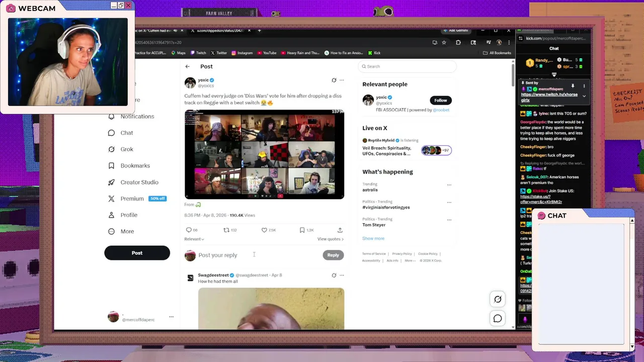
Task: Click Show more under What's happening
Action: coord(373,239)
